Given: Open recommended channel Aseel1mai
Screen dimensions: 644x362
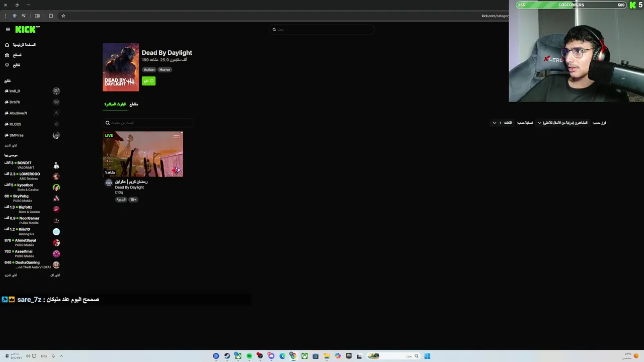Looking at the screenshot, I should (32, 253).
